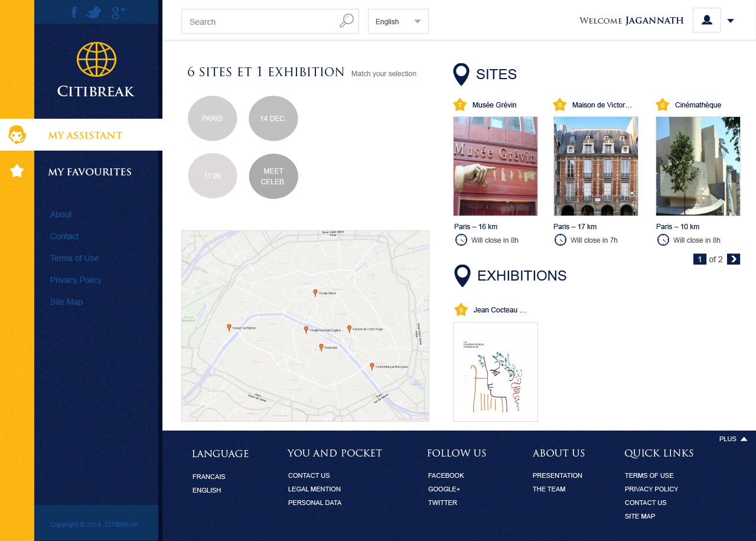Click the My Assistant face icon

[x=17, y=135]
